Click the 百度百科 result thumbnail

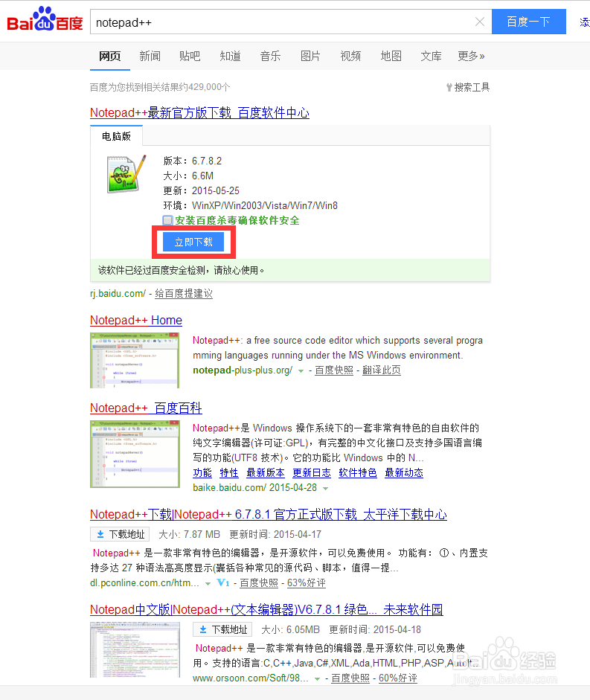135,454
